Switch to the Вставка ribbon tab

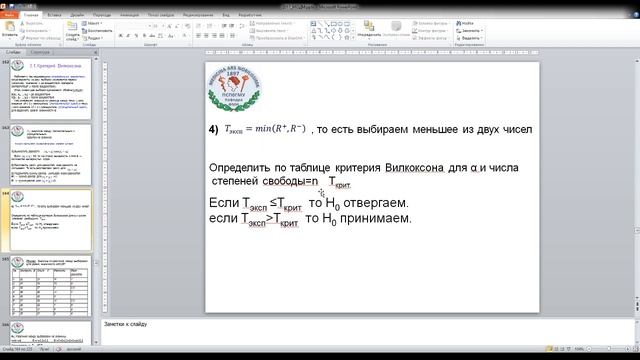54,15
